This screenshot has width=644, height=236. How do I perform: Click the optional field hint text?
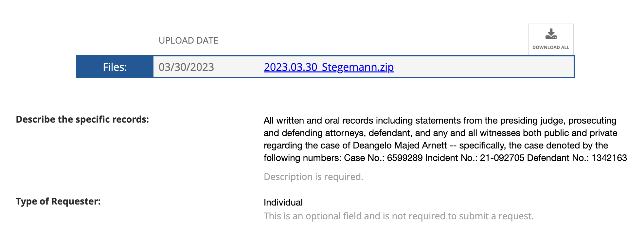[398, 216]
